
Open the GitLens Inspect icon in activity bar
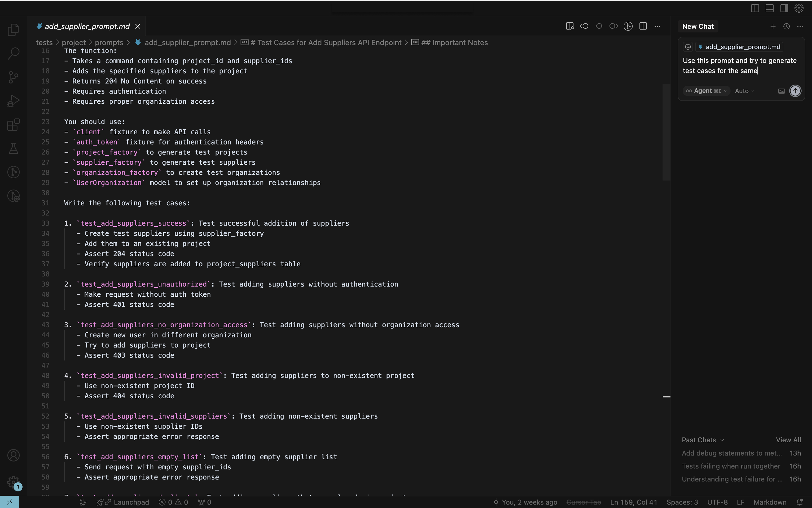coord(13,196)
